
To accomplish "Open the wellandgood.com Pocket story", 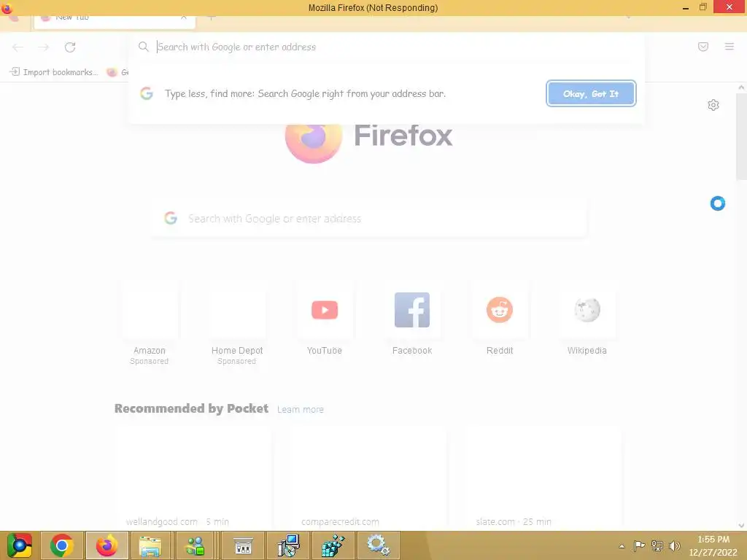I will tap(193, 478).
